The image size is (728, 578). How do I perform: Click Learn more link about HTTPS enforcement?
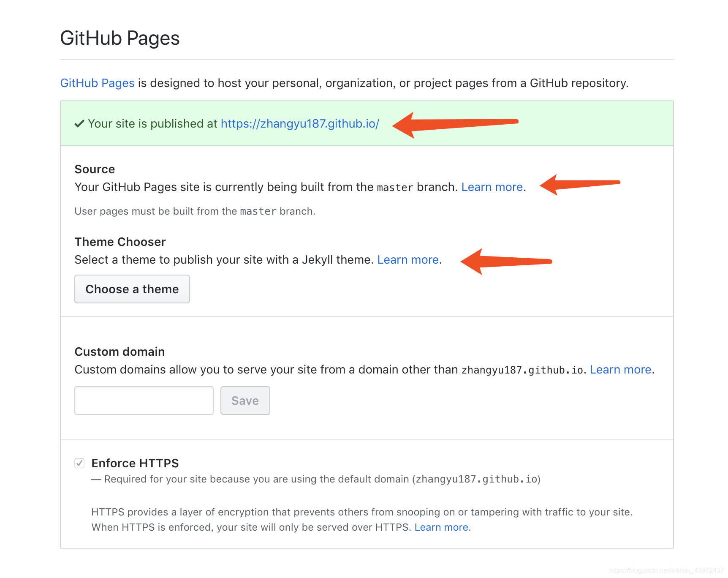[441, 527]
